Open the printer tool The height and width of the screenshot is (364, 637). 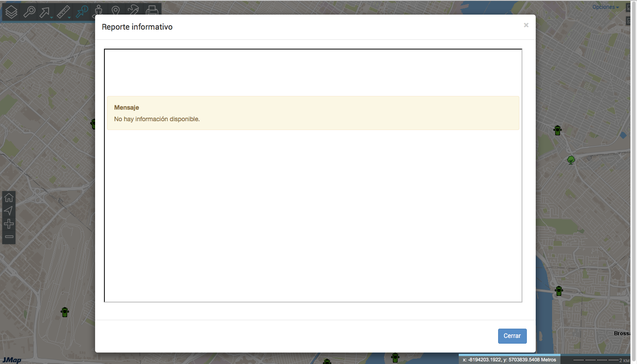point(152,11)
